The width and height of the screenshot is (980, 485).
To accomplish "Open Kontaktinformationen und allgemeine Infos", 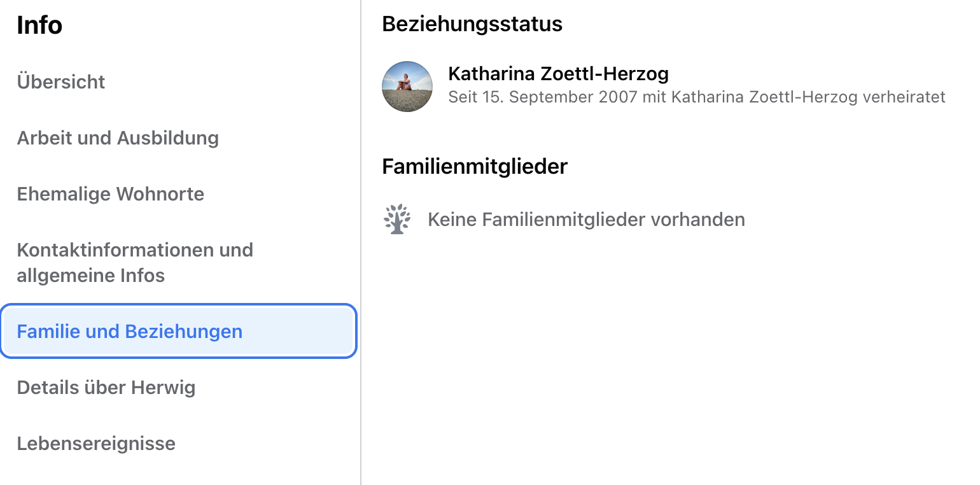I will pyautogui.click(x=135, y=263).
